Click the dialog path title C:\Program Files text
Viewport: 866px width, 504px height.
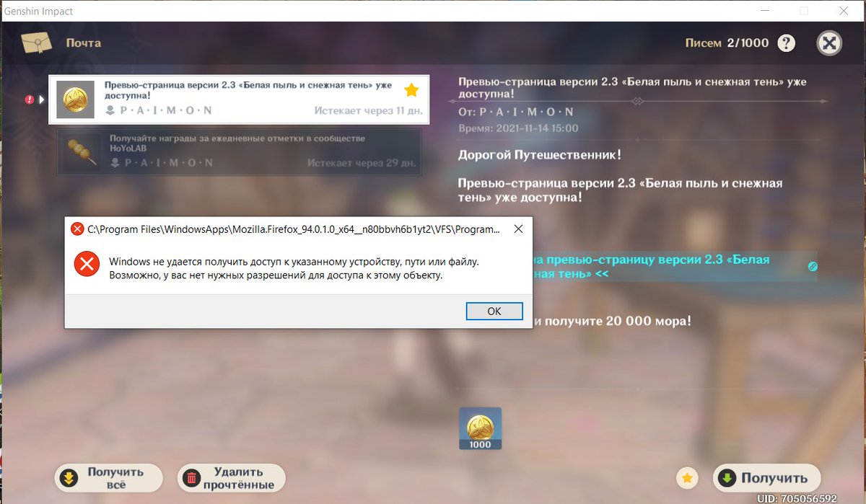294,229
